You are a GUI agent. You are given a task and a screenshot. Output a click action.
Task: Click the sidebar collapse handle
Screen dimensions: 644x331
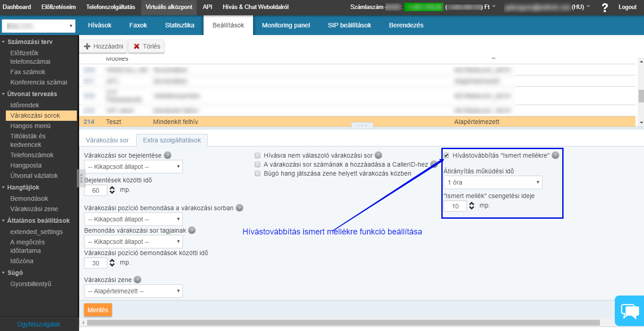tap(81, 178)
